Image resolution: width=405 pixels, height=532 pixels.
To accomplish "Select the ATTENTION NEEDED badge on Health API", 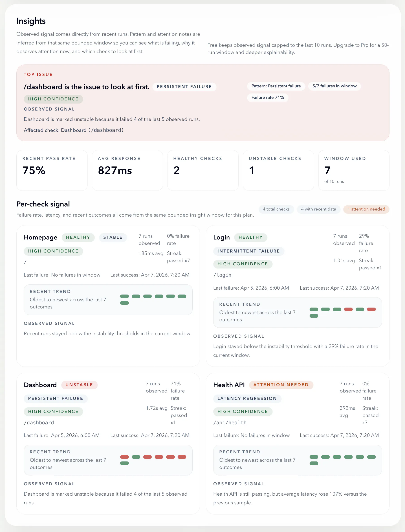I will coord(281,385).
